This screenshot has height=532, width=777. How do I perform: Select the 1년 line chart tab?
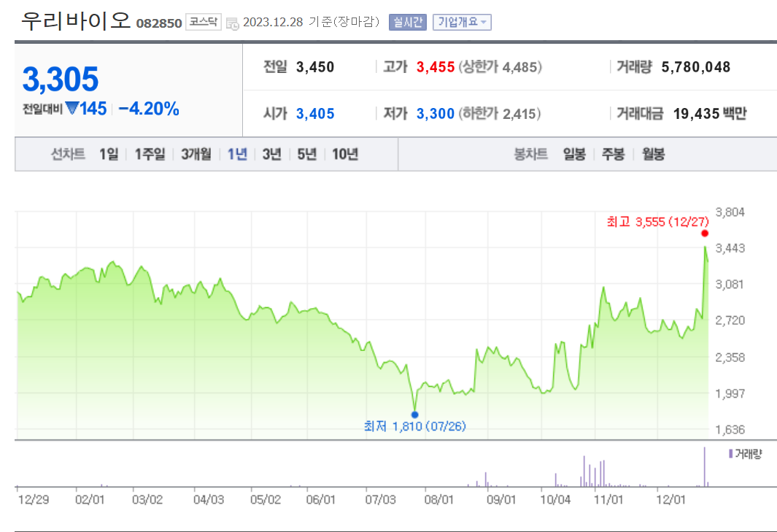click(x=237, y=154)
